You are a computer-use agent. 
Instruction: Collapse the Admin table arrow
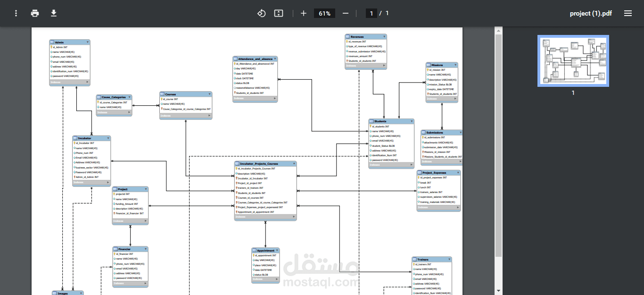click(x=87, y=42)
